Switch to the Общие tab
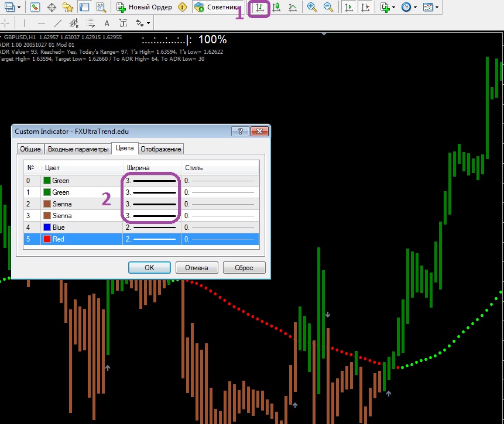Screen dimensions: 504x424 [x=30, y=149]
